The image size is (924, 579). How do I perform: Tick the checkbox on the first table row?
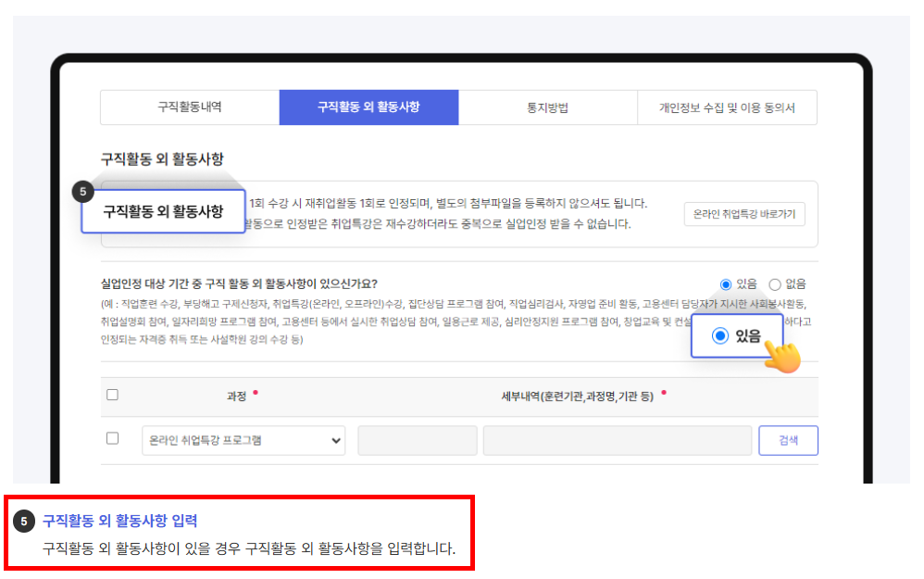click(112, 440)
